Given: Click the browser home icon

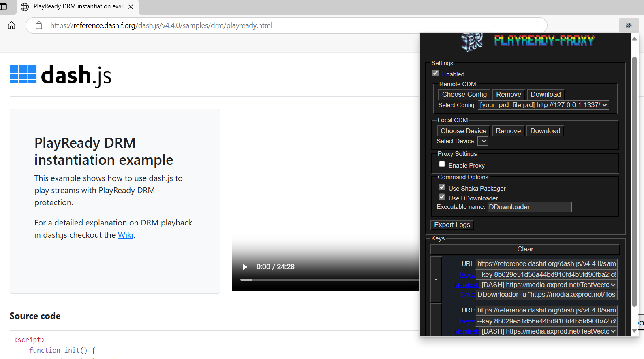Looking at the screenshot, I should tap(11, 25).
